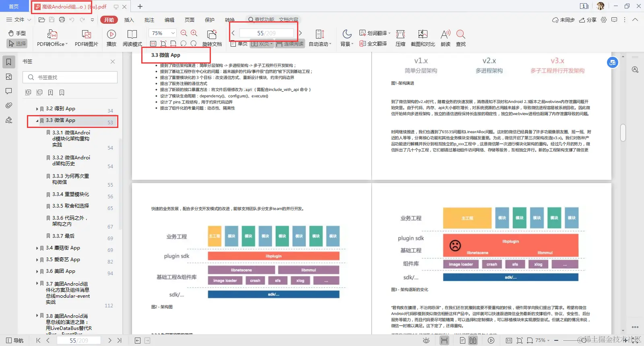Zoom out with the minus magnifier
Image resolution: width=644 pixels, height=346 pixels.
[184, 33]
